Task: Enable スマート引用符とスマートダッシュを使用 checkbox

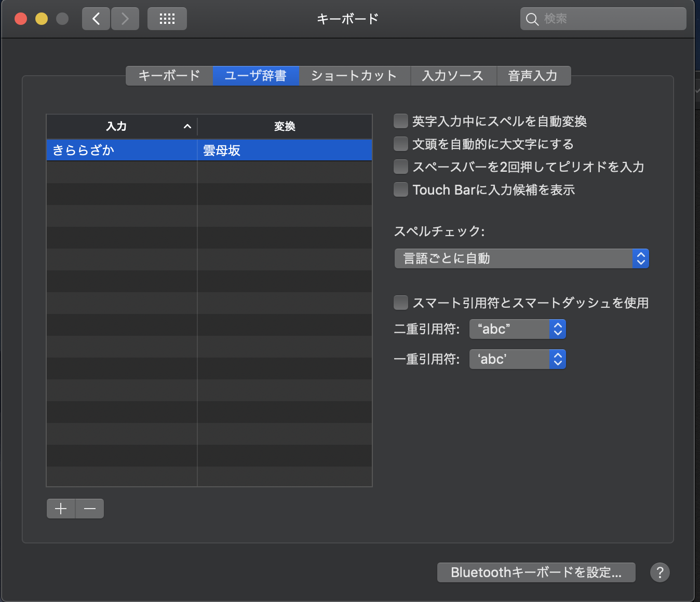Action: click(401, 303)
